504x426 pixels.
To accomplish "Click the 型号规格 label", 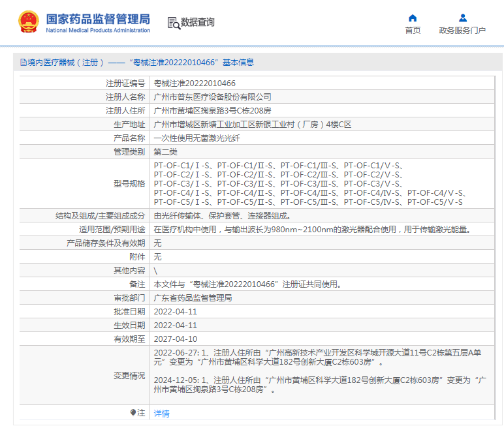I will pos(129,184).
